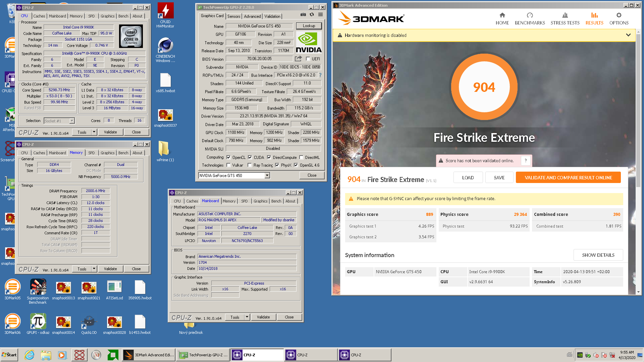
Task: Toggle the Ray Tracing checkbox
Action: click(x=250, y=165)
